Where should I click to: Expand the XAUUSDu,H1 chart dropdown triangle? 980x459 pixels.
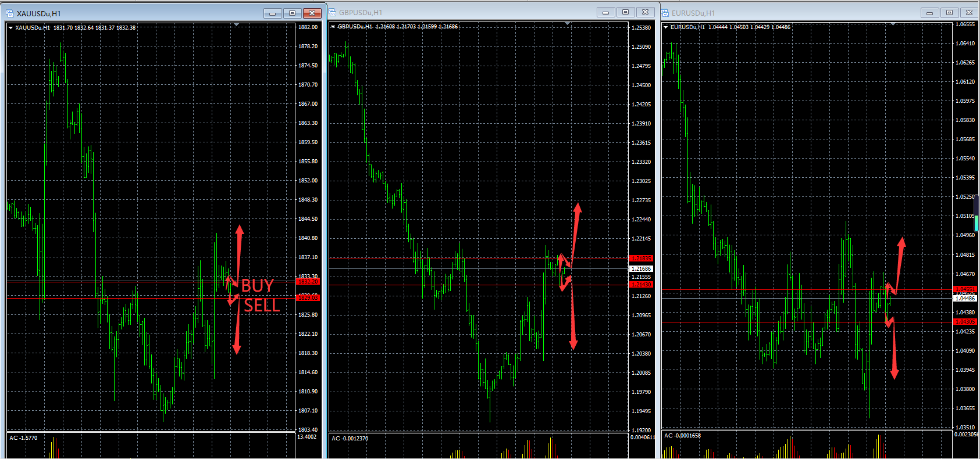pyautogui.click(x=10, y=27)
